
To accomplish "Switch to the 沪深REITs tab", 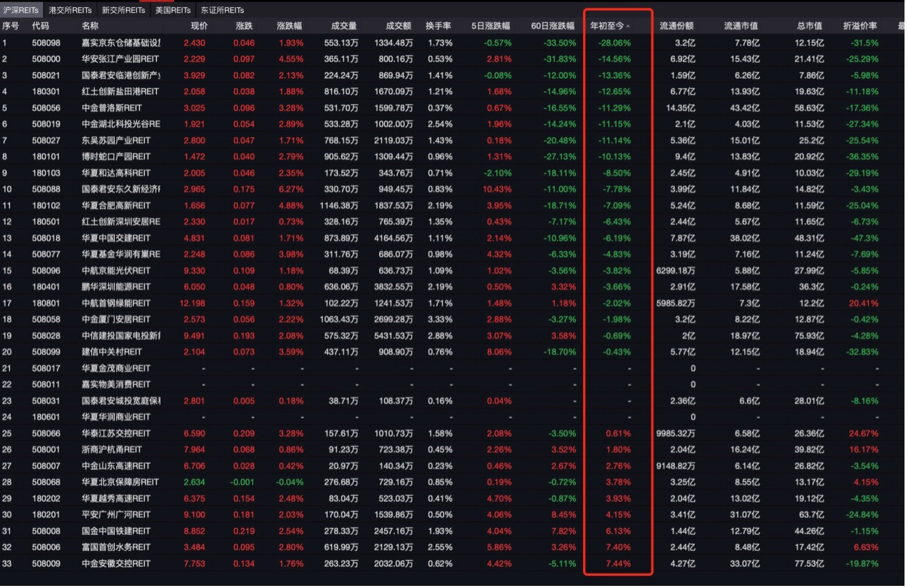I will [x=21, y=11].
